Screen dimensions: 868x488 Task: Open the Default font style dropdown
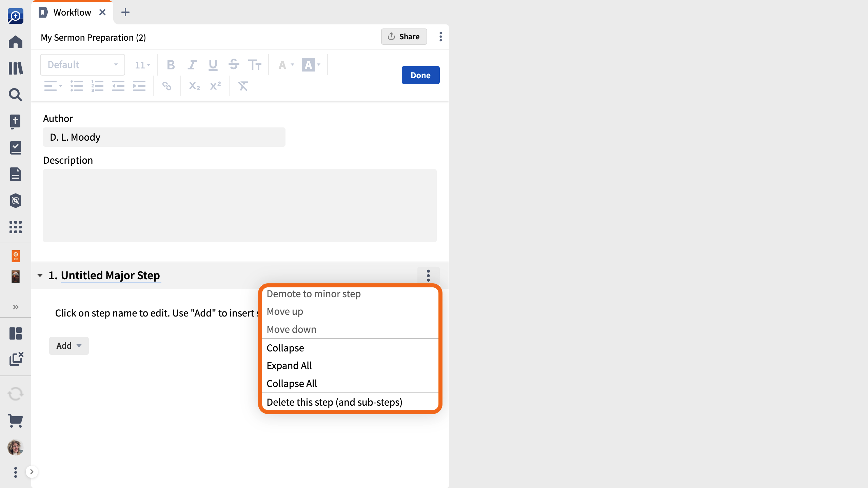pyautogui.click(x=82, y=65)
